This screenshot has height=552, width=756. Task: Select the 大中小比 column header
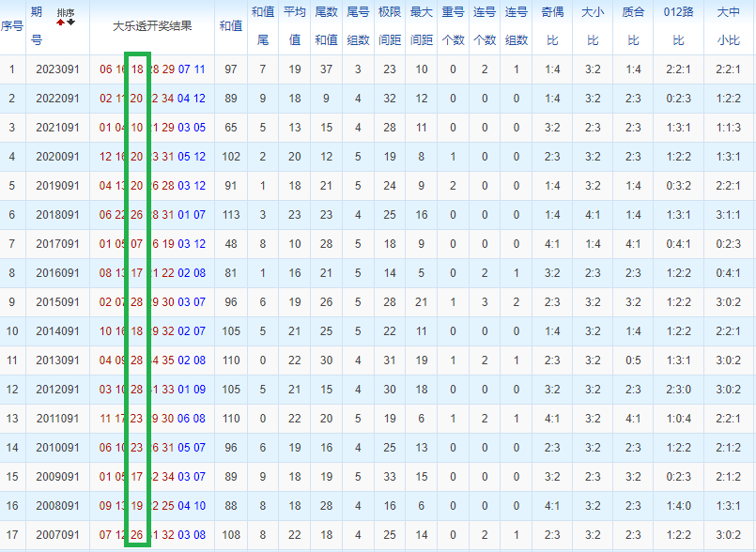728,26
